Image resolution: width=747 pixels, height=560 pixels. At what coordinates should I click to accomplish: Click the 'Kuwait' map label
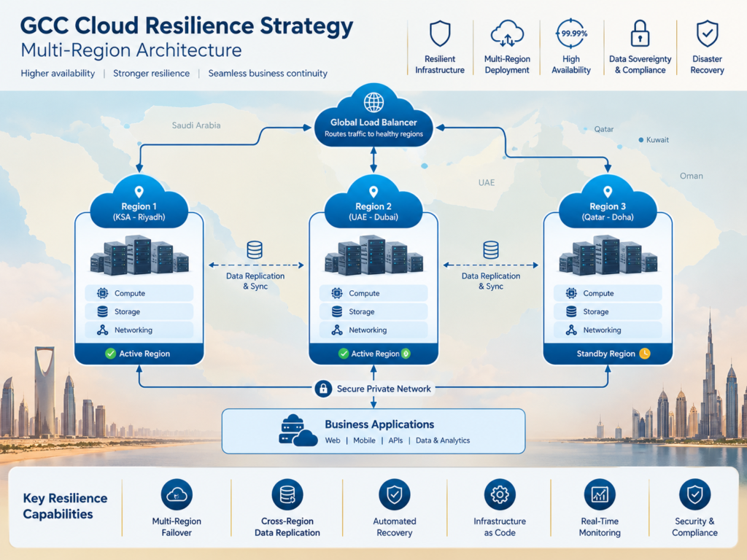coord(657,139)
